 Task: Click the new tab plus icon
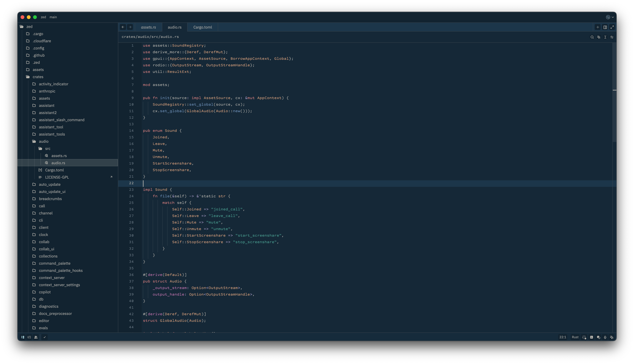pyautogui.click(x=598, y=27)
